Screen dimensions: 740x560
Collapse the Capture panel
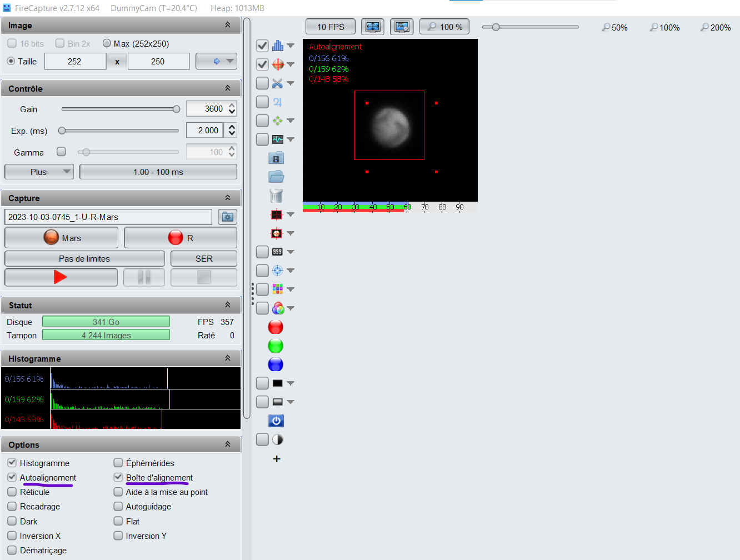point(228,198)
